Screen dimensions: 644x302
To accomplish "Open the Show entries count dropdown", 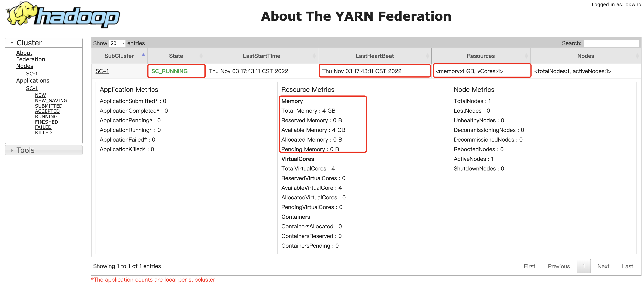I will pyautogui.click(x=117, y=43).
